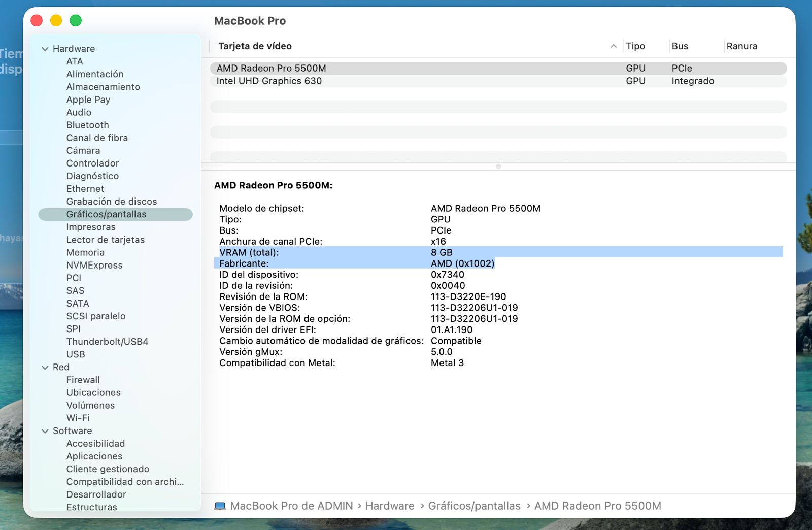The image size is (812, 530).
Task: Select Bluetooth in the sidebar
Action: [87, 125]
